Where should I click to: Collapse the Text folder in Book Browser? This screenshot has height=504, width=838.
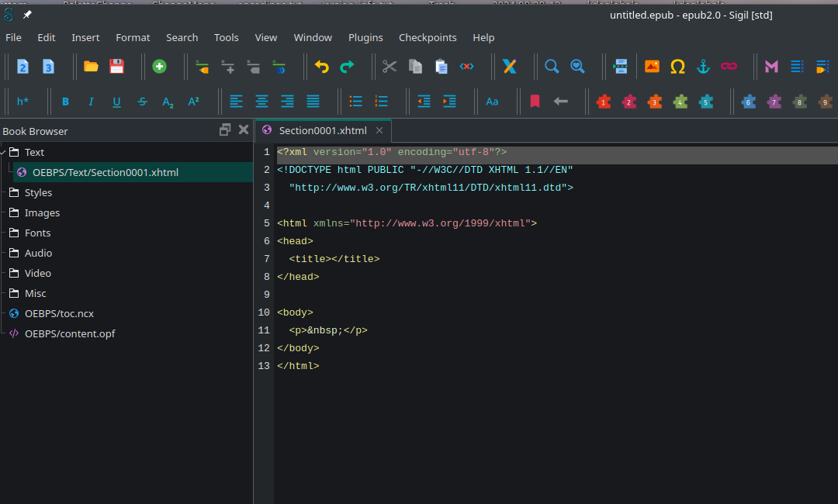tap(5, 152)
